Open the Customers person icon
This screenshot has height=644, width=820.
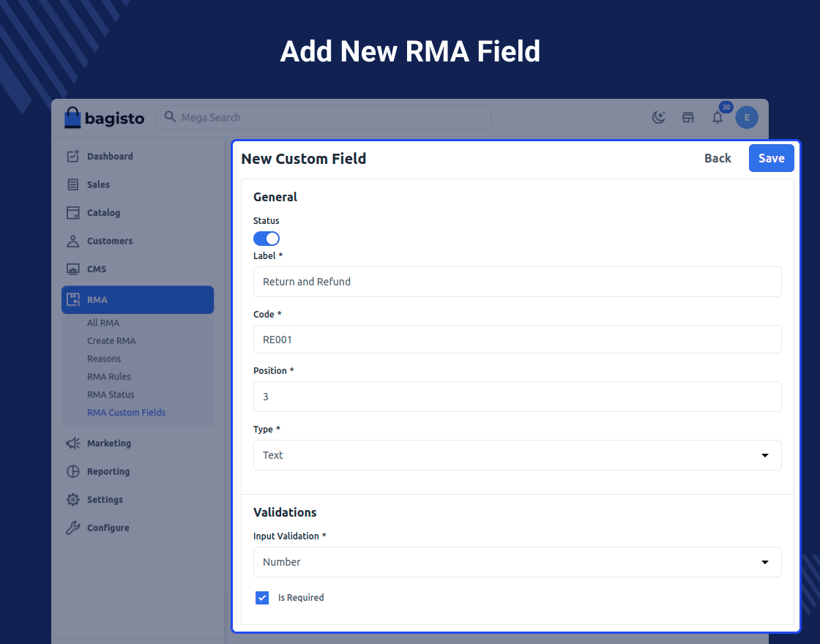click(72, 241)
